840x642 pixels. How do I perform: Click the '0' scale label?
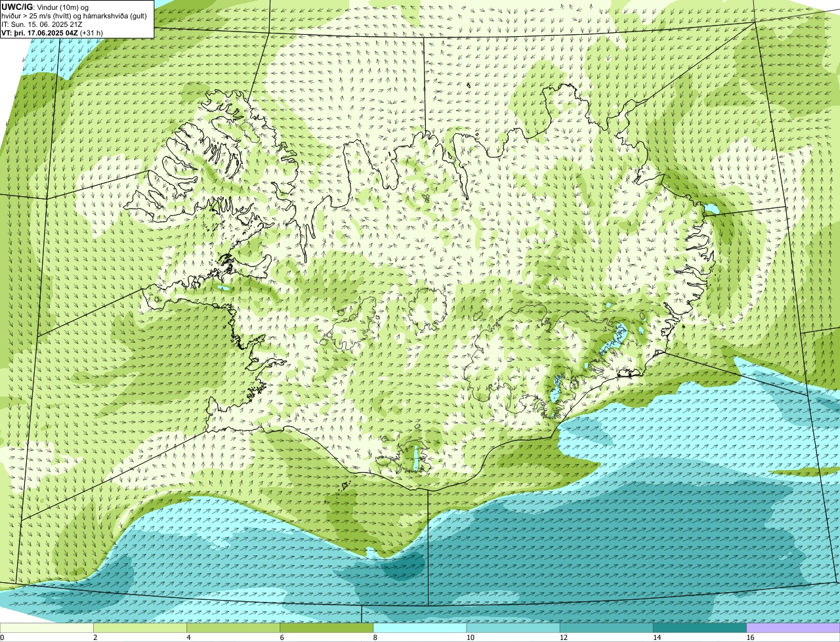2,637
